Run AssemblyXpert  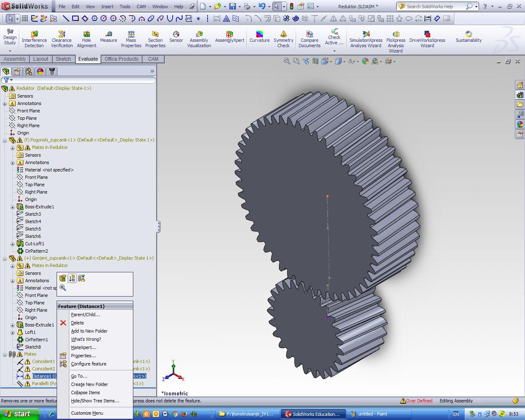pyautogui.click(x=230, y=37)
